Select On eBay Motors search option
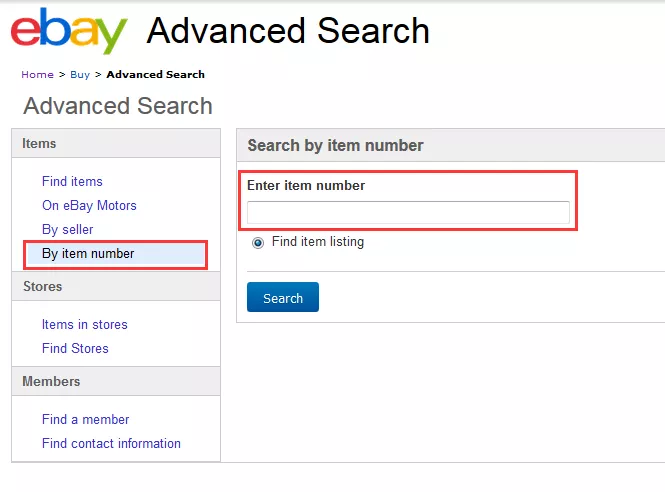This screenshot has height=492, width=665. pyautogui.click(x=89, y=206)
